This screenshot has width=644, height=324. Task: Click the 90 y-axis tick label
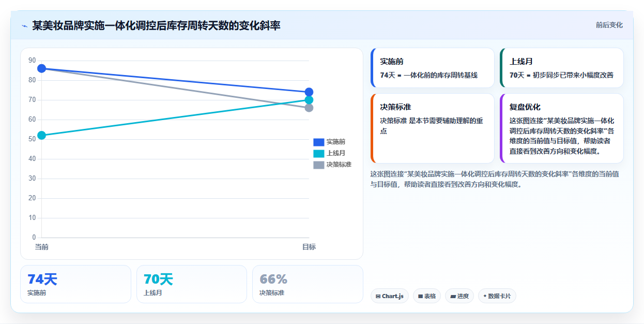point(32,61)
